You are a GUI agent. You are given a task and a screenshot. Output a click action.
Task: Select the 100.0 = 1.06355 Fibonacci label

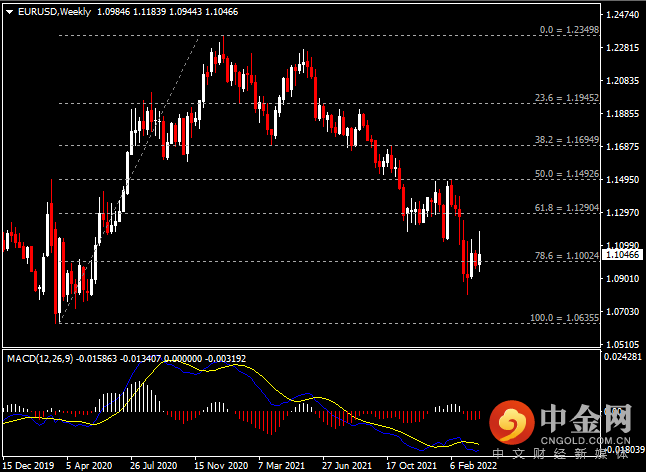564,318
